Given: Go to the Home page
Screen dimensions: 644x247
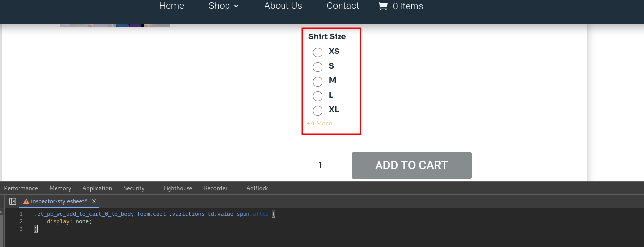Looking at the screenshot, I should pos(171,6).
